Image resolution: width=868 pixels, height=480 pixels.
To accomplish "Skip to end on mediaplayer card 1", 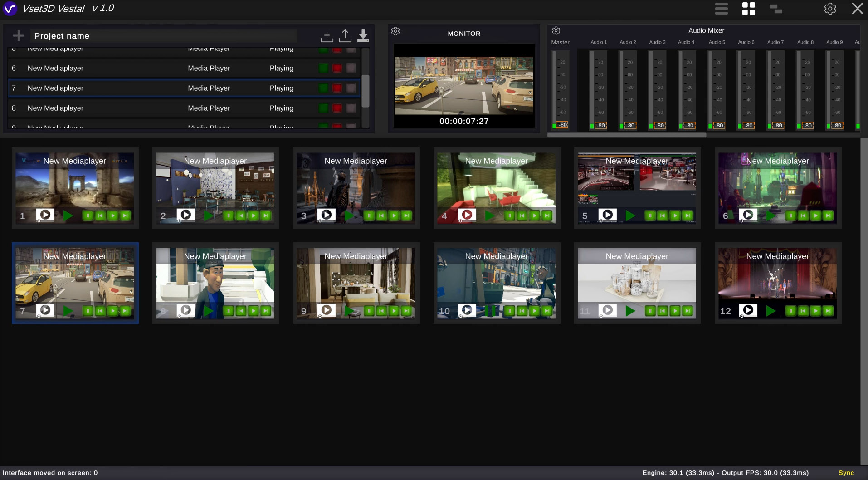I will pyautogui.click(x=126, y=216).
